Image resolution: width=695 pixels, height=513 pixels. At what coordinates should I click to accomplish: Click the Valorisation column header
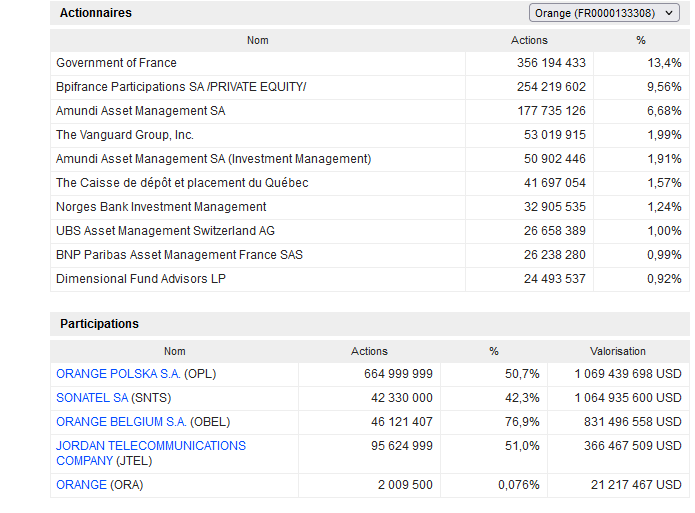point(617,351)
